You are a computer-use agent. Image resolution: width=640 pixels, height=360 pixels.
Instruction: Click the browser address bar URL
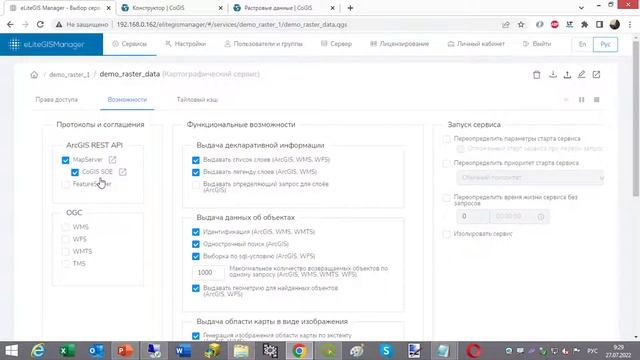[232, 24]
